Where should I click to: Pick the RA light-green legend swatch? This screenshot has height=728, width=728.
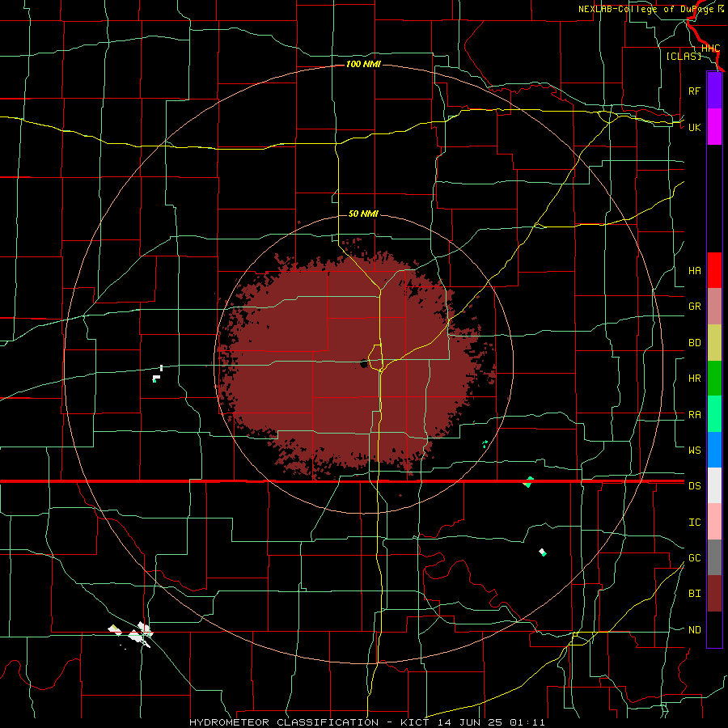tap(714, 414)
